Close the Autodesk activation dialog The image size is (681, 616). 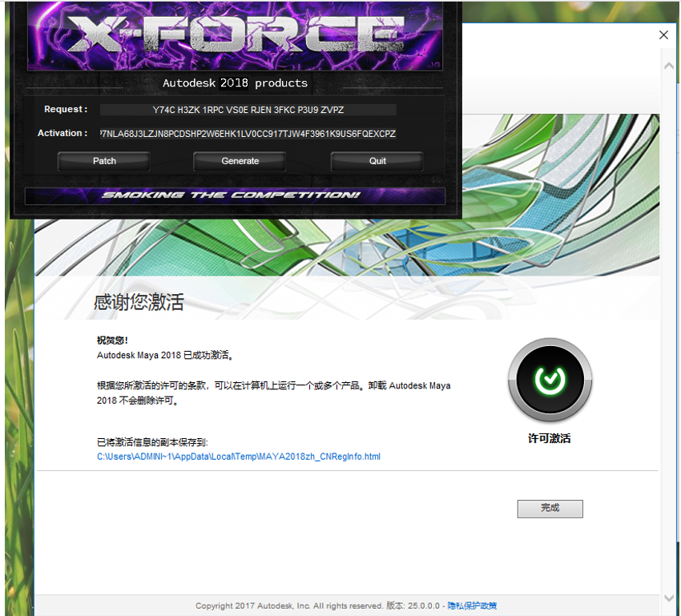coord(663,35)
